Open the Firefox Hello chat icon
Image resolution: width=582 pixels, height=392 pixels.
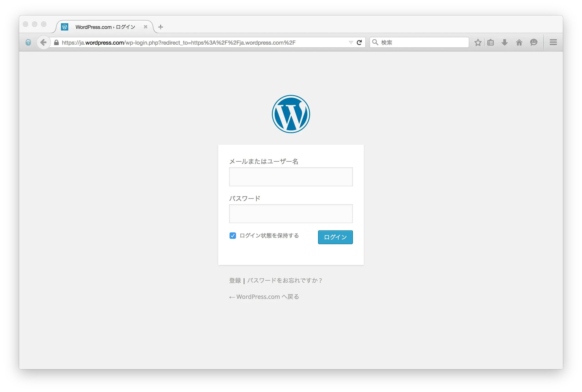pyautogui.click(x=534, y=42)
